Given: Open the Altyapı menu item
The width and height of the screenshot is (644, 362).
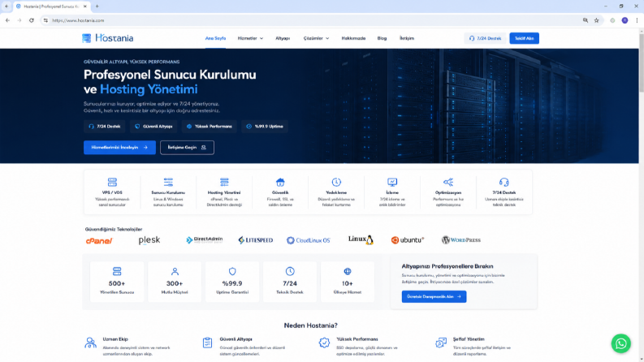Looking at the screenshot, I should click(x=283, y=38).
